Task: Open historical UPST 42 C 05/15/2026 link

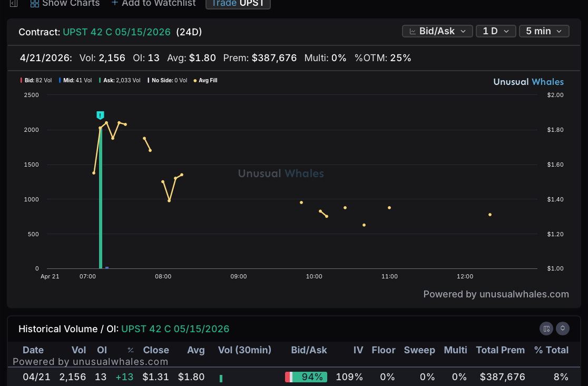Action: coord(175,329)
